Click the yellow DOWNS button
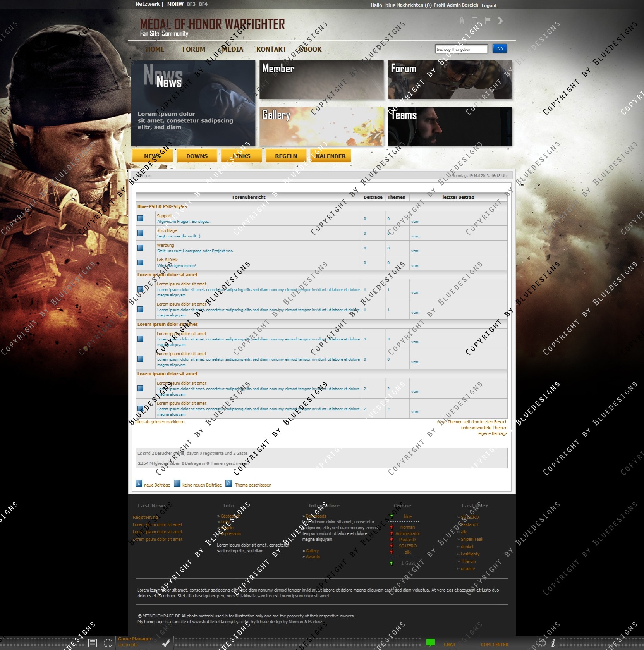 pyautogui.click(x=197, y=156)
